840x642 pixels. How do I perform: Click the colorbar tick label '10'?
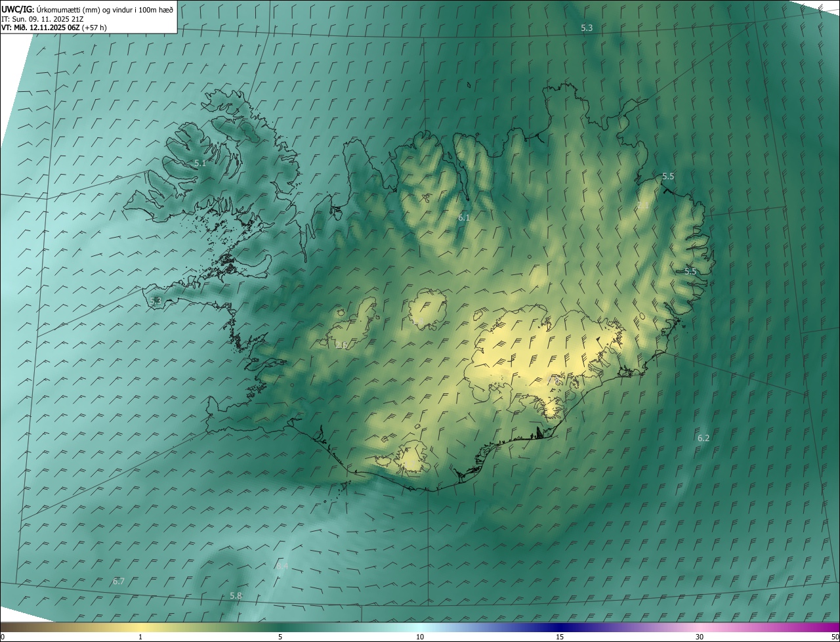pyautogui.click(x=420, y=637)
